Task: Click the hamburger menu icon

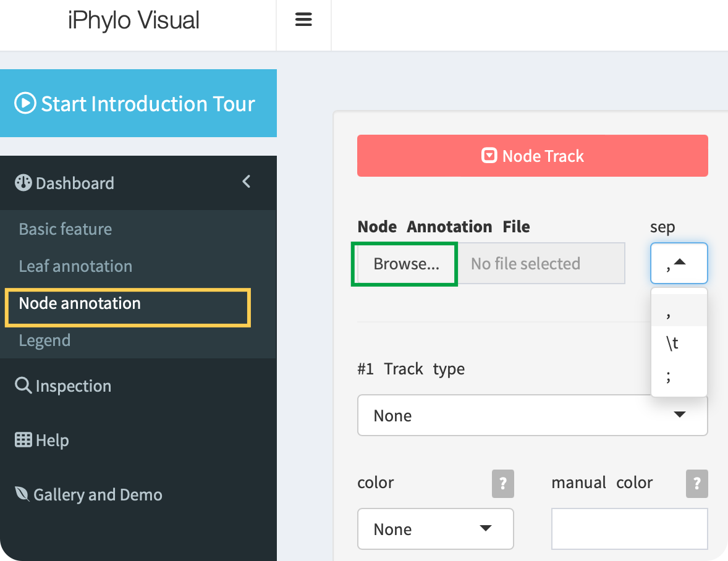Action: point(303,20)
